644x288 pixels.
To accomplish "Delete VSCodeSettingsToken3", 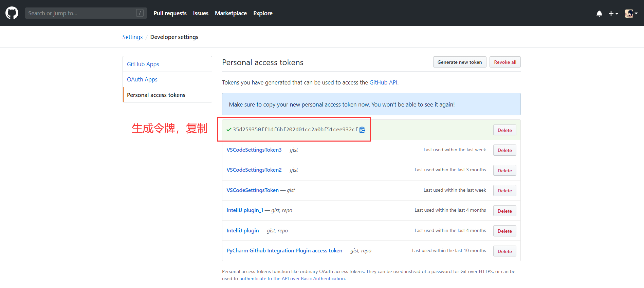I will (x=505, y=150).
